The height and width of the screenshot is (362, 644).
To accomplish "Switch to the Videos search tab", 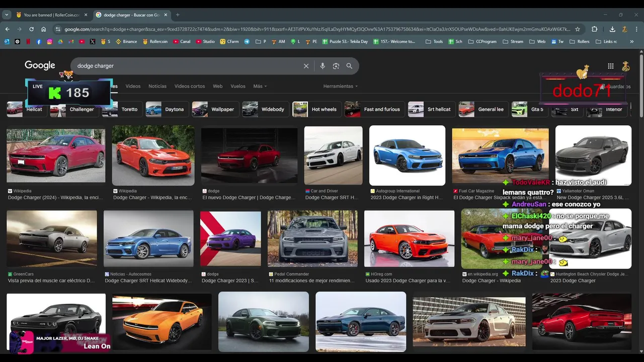I will point(133,86).
